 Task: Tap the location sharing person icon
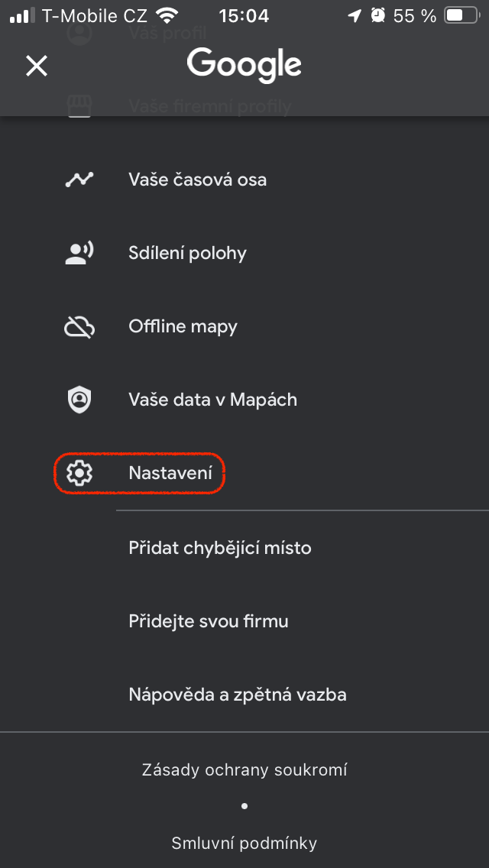point(79,253)
